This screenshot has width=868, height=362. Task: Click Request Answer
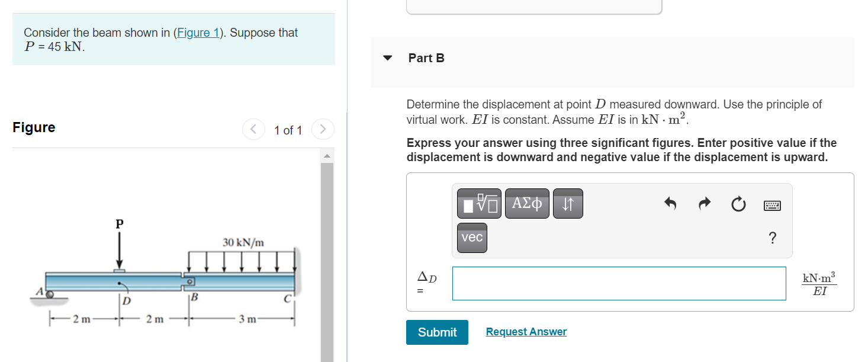click(x=526, y=331)
